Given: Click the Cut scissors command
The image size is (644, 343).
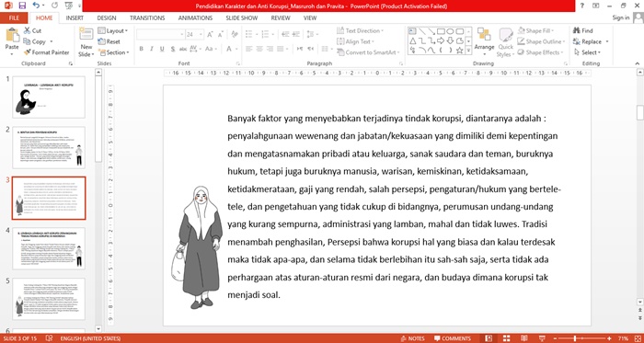Looking at the screenshot, I should (32, 30).
